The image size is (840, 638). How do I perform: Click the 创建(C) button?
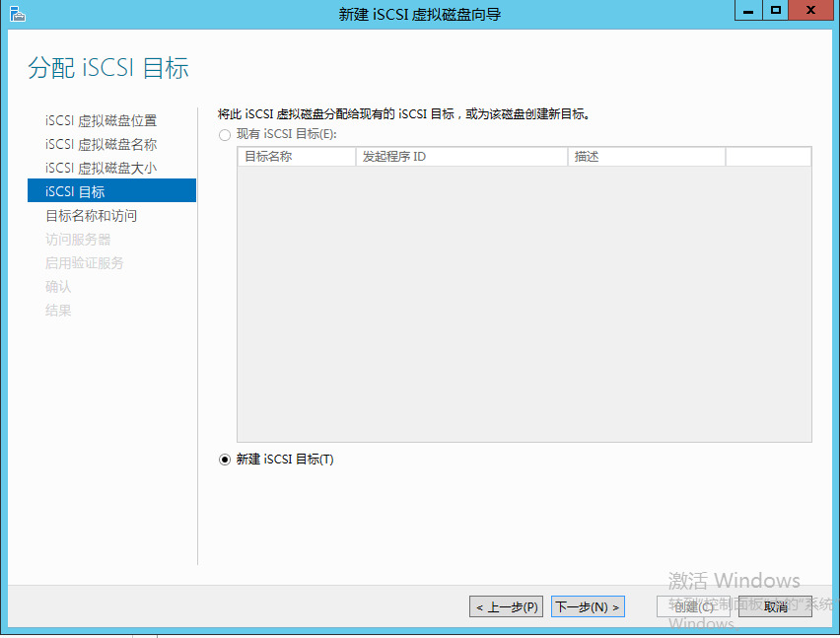coord(693,606)
